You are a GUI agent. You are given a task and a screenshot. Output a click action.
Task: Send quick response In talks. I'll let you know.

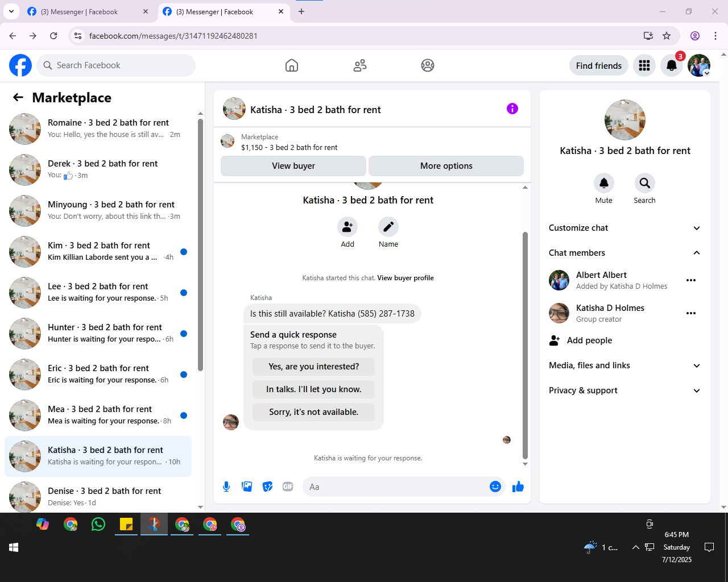coord(314,389)
